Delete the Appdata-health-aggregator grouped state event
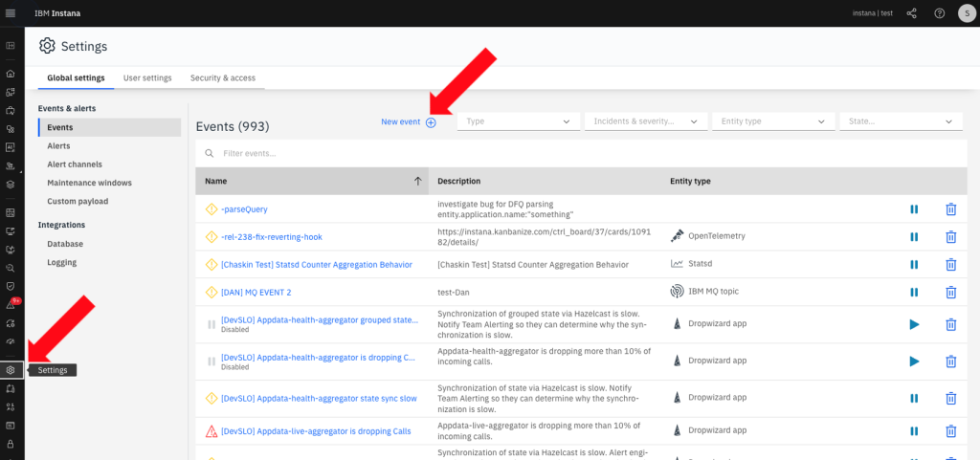 (950, 324)
